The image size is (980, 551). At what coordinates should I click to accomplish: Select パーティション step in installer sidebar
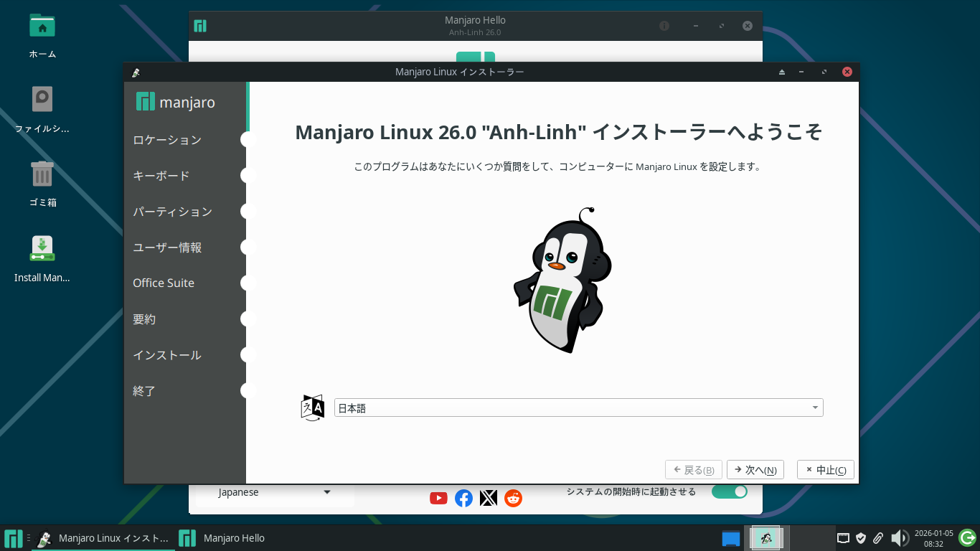click(173, 212)
